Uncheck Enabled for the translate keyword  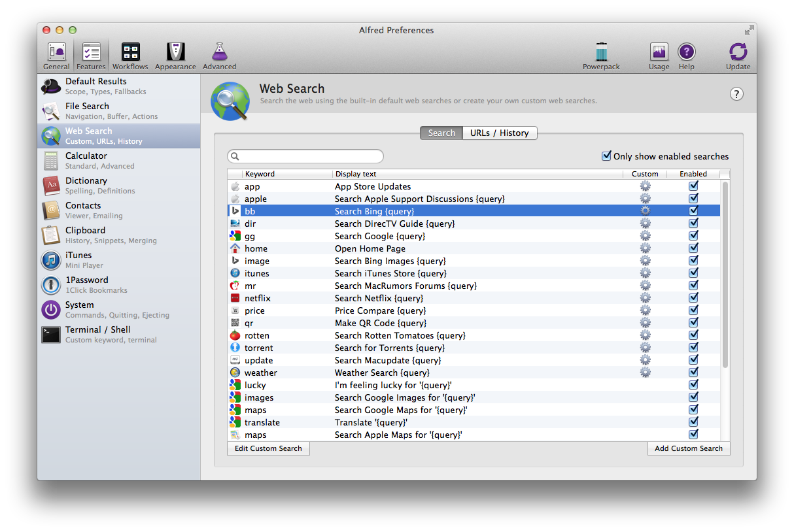click(693, 422)
